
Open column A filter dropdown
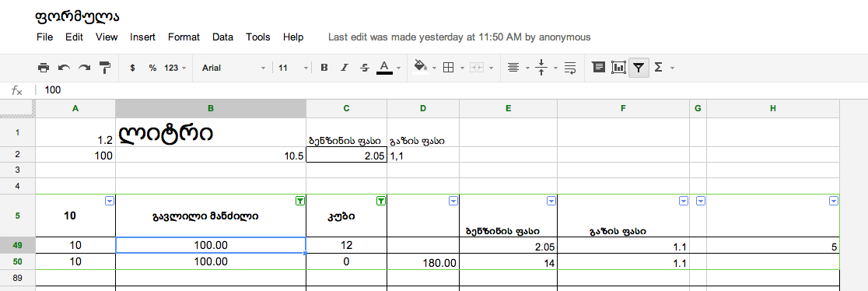tap(110, 202)
